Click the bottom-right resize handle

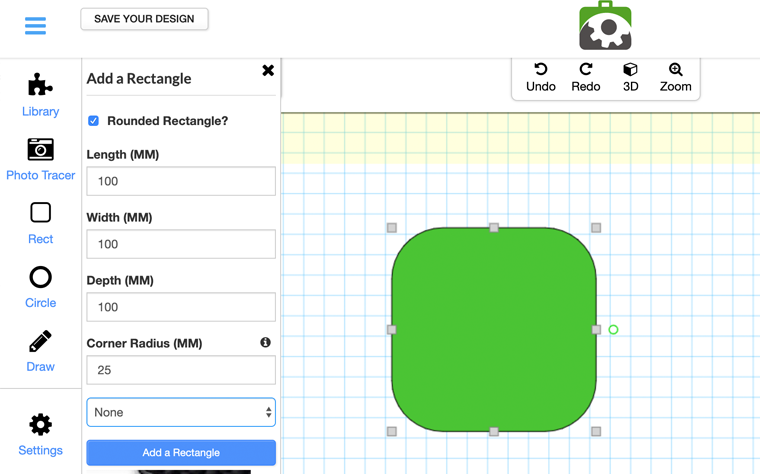[x=596, y=431]
